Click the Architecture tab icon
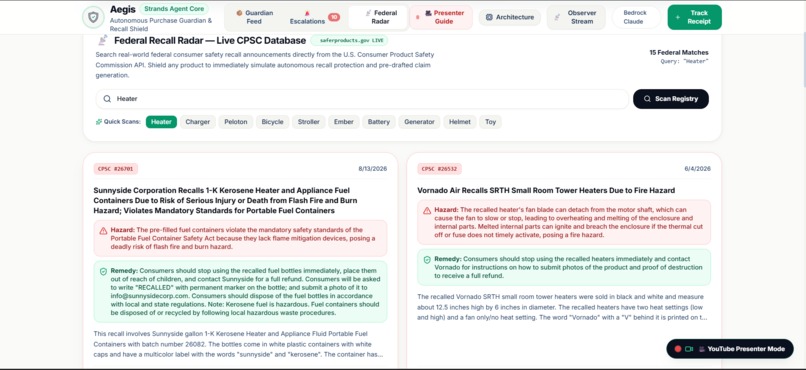Viewport: 806px width, 370px height. pos(489,17)
